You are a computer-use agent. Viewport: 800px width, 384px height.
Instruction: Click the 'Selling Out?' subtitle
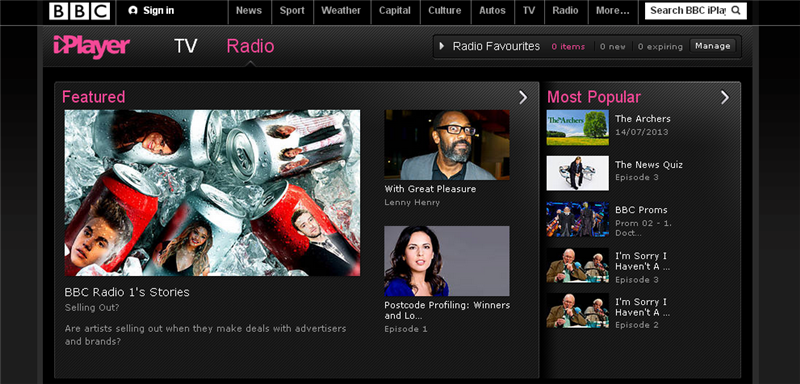(x=92, y=308)
